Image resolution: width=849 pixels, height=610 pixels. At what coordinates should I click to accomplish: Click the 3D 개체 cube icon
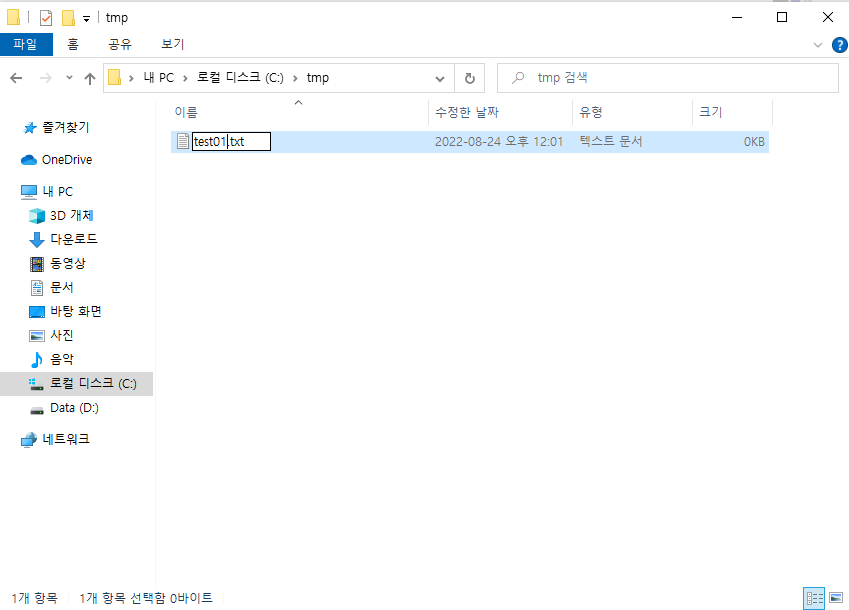click(x=37, y=216)
